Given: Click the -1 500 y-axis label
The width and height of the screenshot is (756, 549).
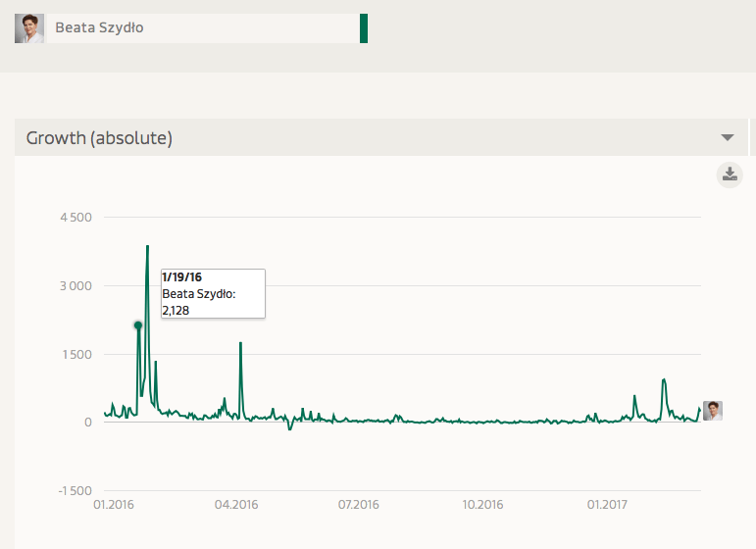Looking at the screenshot, I should click(75, 491).
